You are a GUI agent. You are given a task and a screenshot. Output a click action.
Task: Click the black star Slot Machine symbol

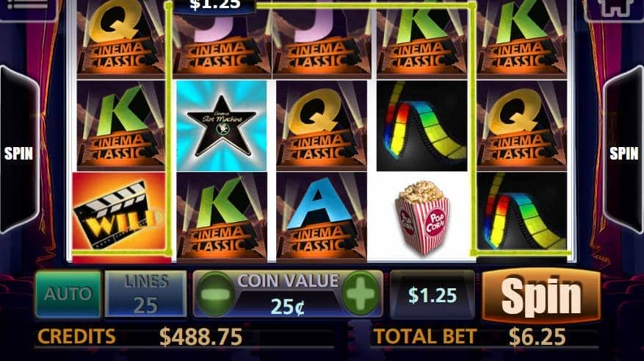(x=222, y=126)
